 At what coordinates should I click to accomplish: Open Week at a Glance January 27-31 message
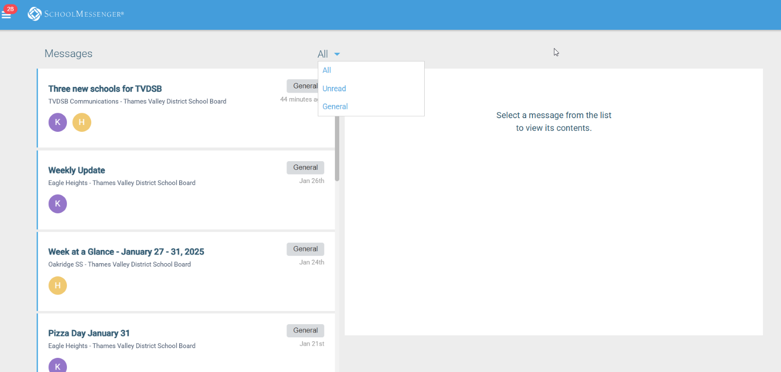click(x=186, y=272)
